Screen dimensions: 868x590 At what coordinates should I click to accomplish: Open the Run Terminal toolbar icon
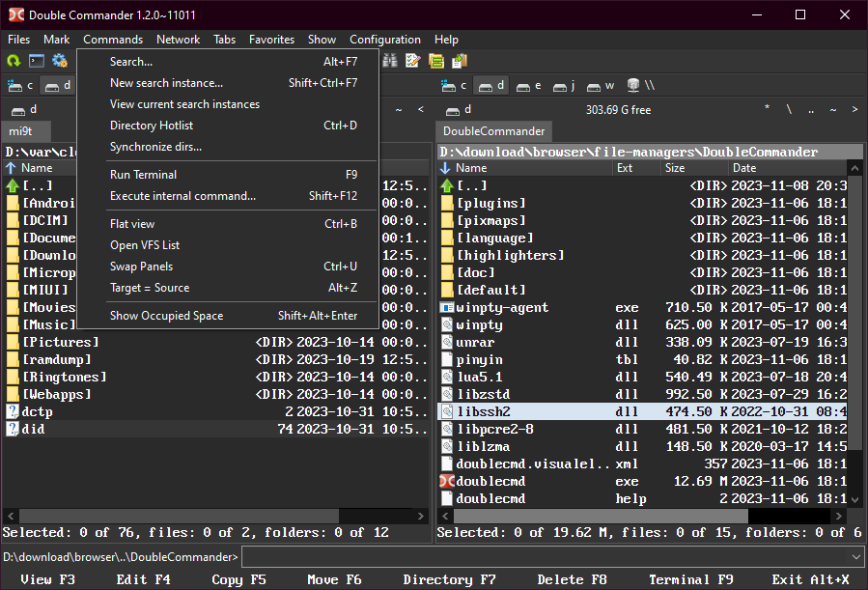37,61
